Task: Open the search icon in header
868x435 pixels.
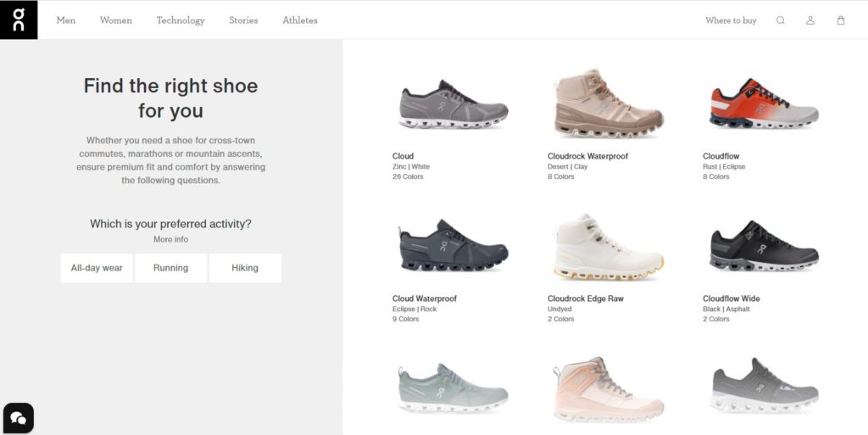Action: click(781, 20)
